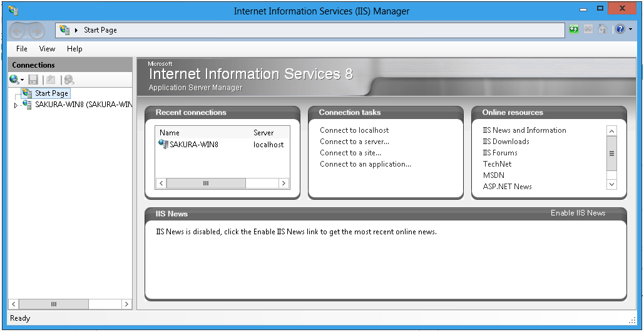
Task: Click the SAKURA-WIN8 recent connection icon
Action: [163, 144]
